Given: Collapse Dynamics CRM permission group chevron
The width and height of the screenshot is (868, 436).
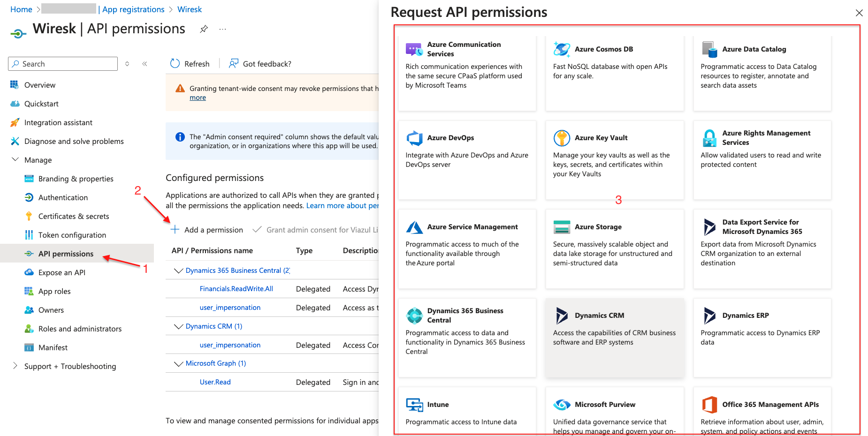Looking at the screenshot, I should tap(178, 326).
